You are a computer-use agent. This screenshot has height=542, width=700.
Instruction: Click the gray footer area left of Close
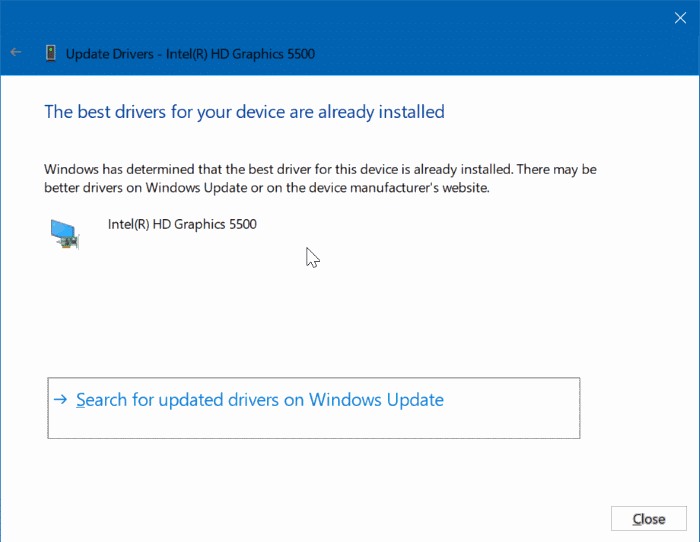[x=300, y=518]
